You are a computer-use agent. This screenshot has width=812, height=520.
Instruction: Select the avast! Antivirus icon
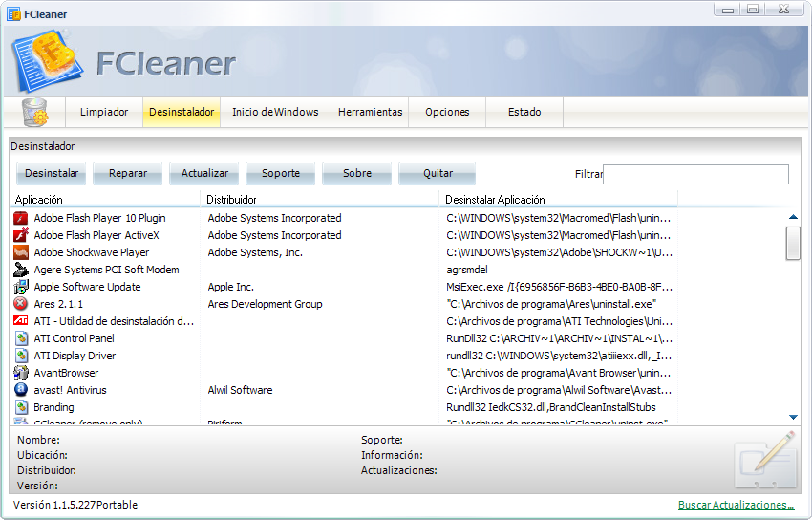click(21, 390)
